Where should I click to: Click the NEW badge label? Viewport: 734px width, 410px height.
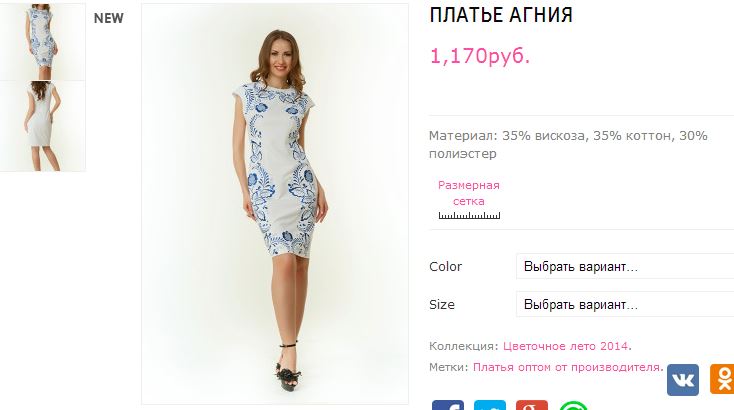tap(109, 18)
